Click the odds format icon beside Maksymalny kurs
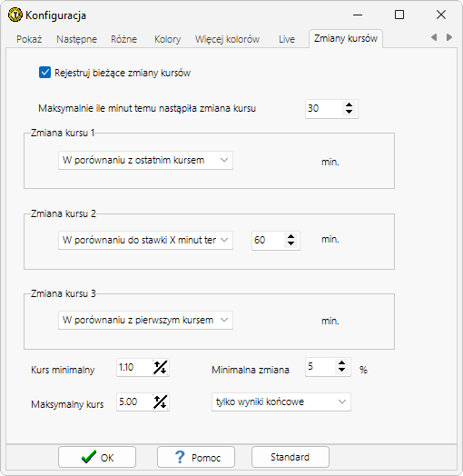463x476 pixels. click(x=160, y=402)
